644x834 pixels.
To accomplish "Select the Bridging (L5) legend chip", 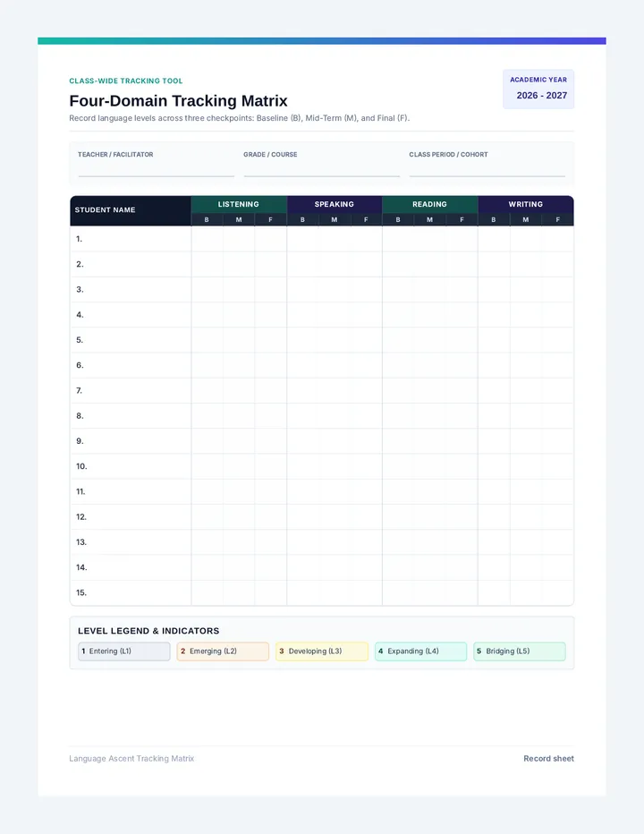I will point(520,651).
